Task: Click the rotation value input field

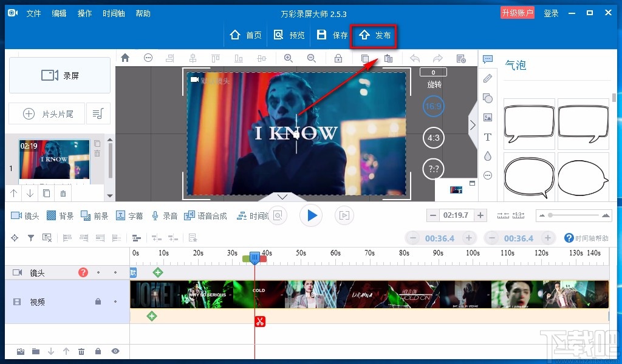Action: pos(433,72)
